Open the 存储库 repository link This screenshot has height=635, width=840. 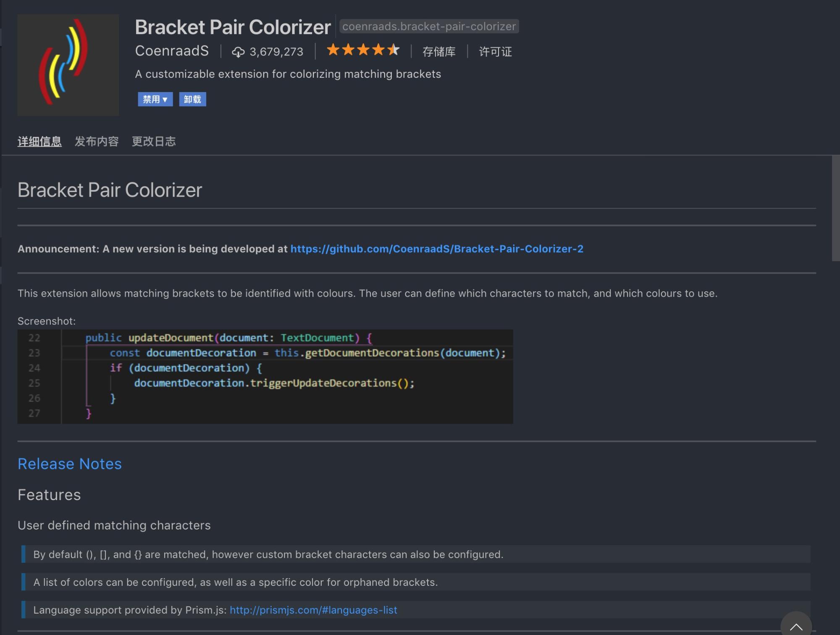click(439, 52)
